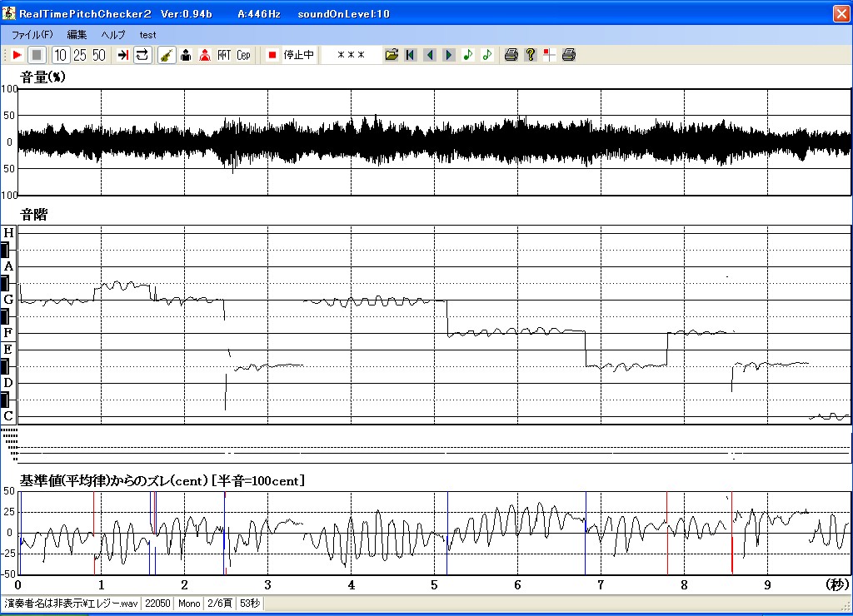Click the red record indicator square
Viewport: 853px width, 616px height.
click(272, 55)
